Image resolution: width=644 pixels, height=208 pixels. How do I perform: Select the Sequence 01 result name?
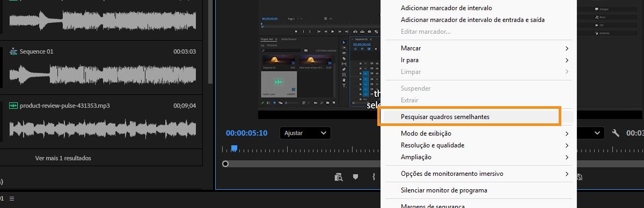36,51
